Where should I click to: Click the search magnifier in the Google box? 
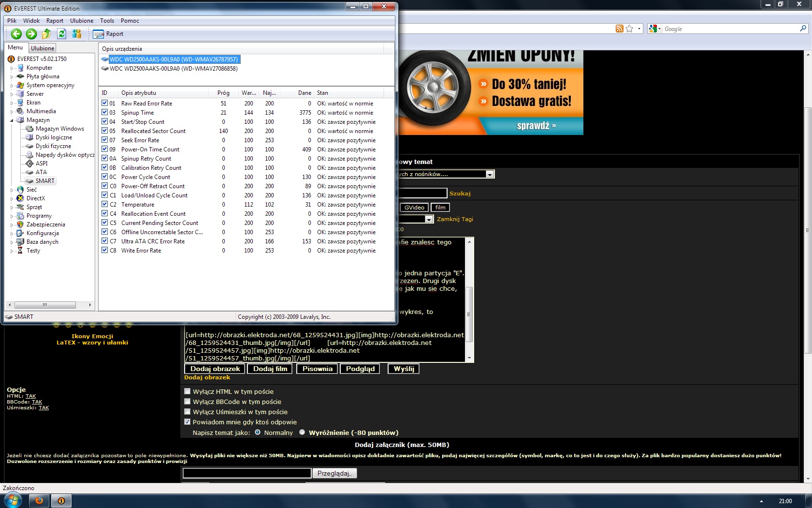coord(803,29)
